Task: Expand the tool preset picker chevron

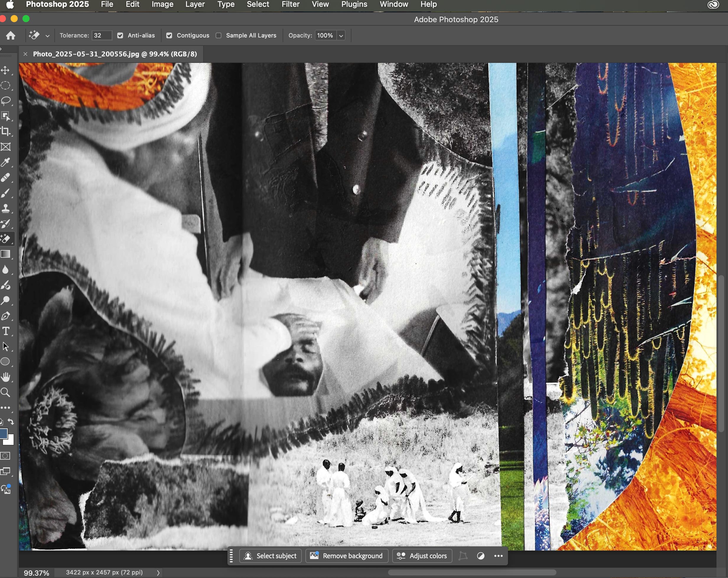Action: [47, 36]
